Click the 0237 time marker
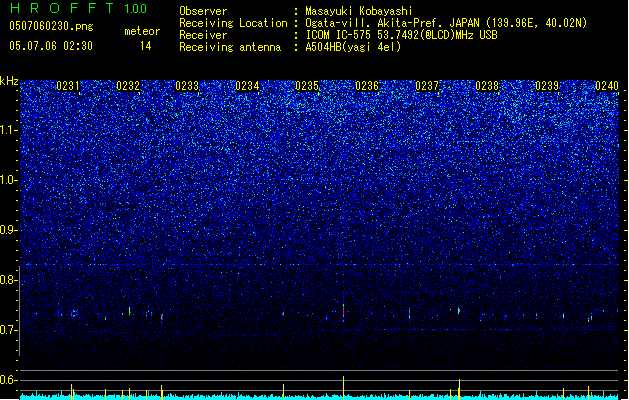629x400 pixels. pos(427,86)
